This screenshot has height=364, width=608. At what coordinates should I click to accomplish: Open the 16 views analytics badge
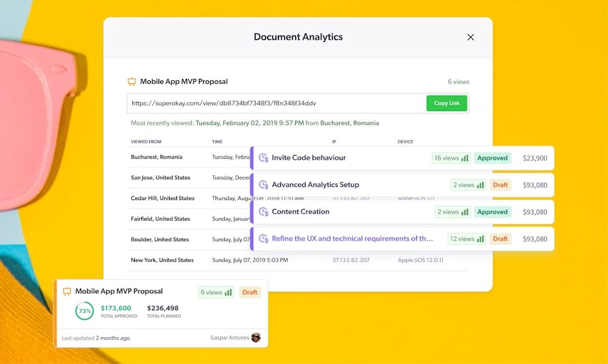point(451,158)
